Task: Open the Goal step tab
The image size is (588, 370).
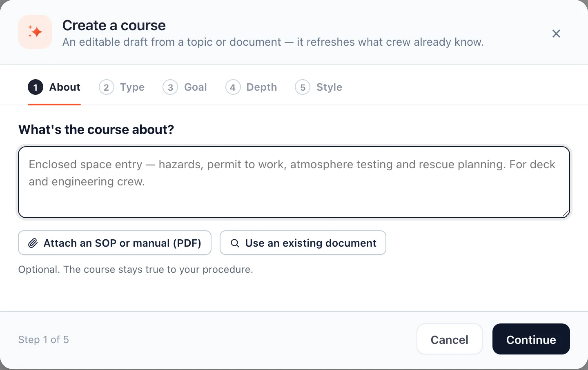Action: pos(185,87)
